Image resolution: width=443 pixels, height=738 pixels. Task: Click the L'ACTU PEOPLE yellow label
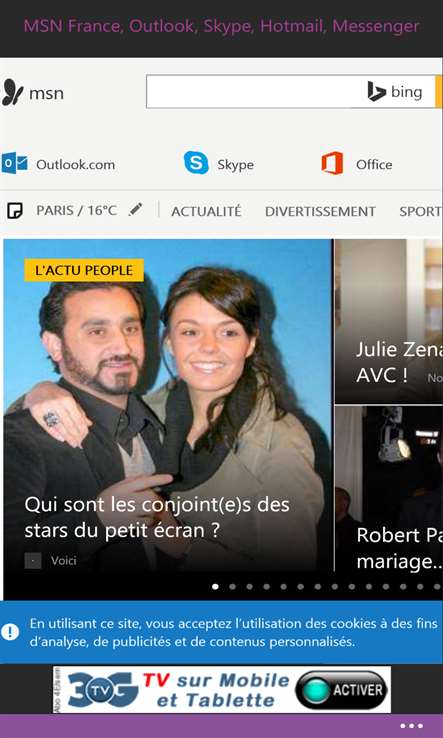(84, 270)
